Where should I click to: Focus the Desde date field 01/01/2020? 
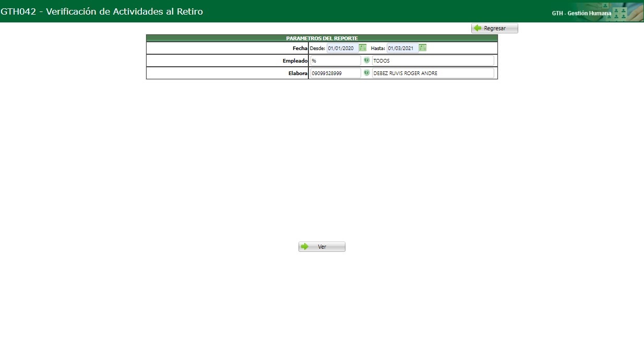[342, 48]
